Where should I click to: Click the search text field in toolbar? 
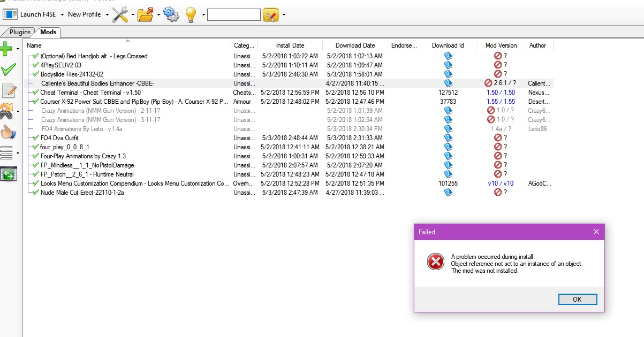click(x=233, y=15)
